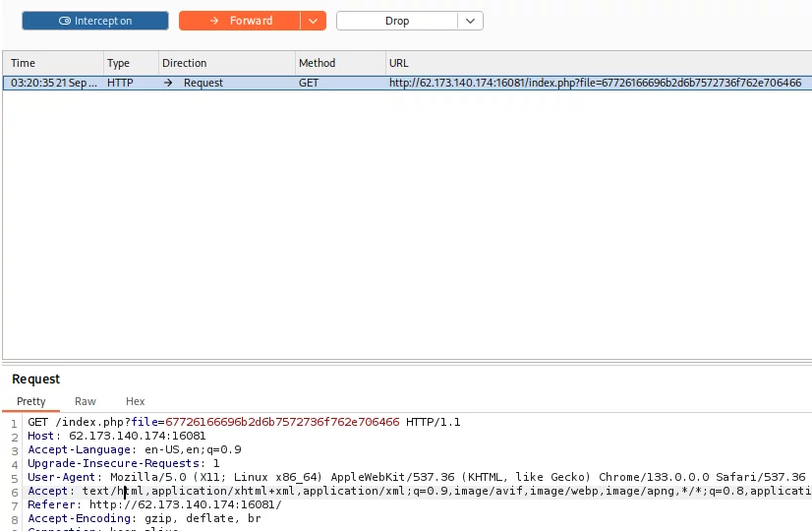Click the Accept-Encoding header line
This screenshot has width=812, height=531.
[x=145, y=518]
